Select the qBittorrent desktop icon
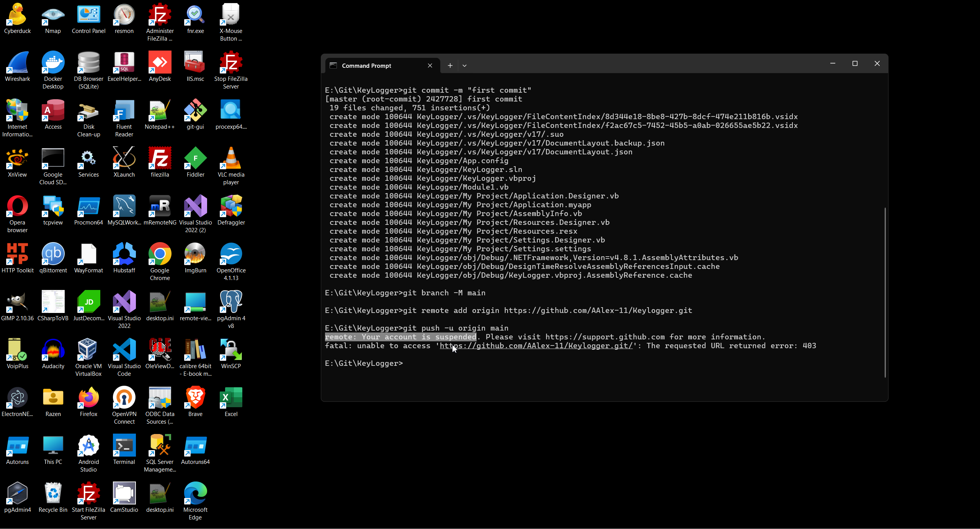Image resolution: width=980 pixels, height=529 pixels. pos(53,254)
